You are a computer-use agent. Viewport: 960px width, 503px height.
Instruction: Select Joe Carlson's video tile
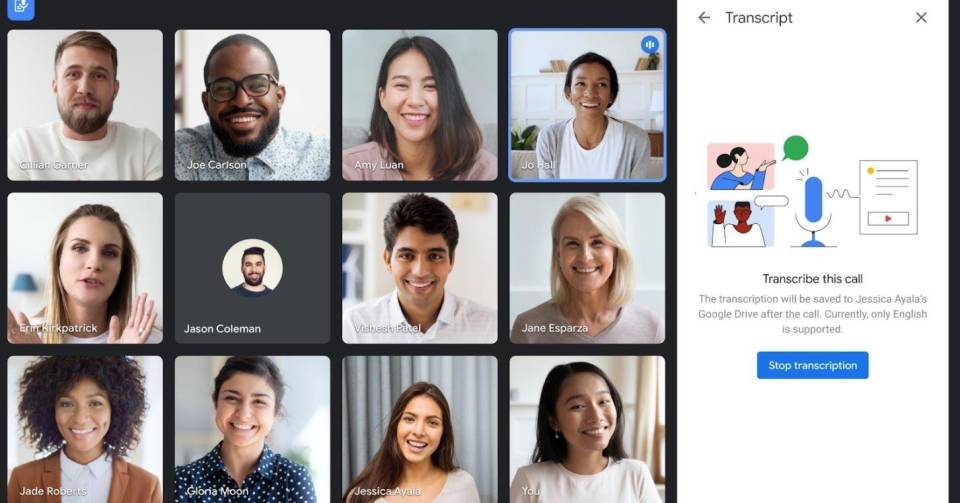[252, 105]
